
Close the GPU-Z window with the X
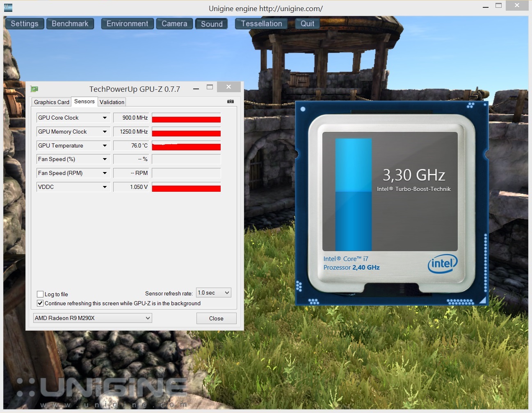228,87
